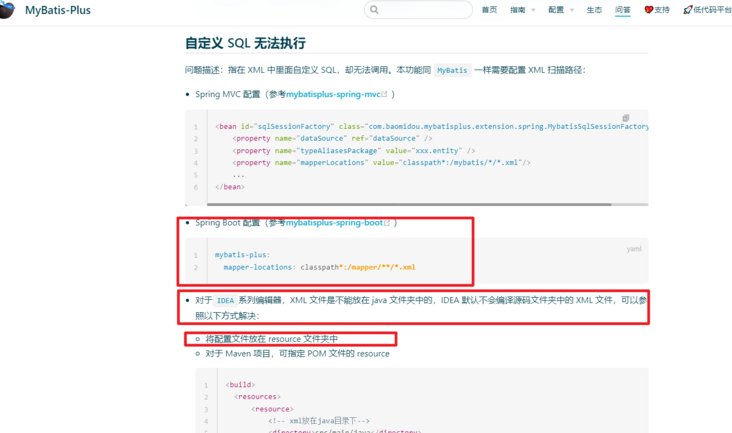This screenshot has height=433, width=732.
Task: Click the 对于 Maven 项目 bullet text
Action: 297,354
